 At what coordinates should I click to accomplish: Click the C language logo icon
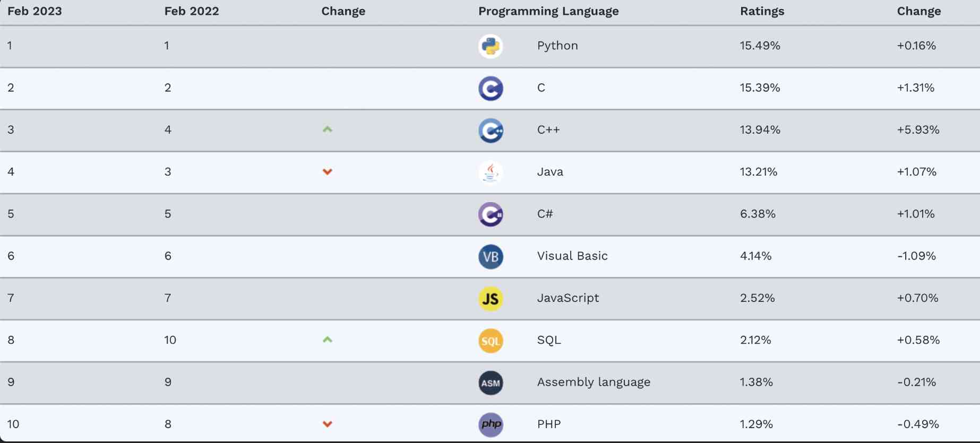491,88
